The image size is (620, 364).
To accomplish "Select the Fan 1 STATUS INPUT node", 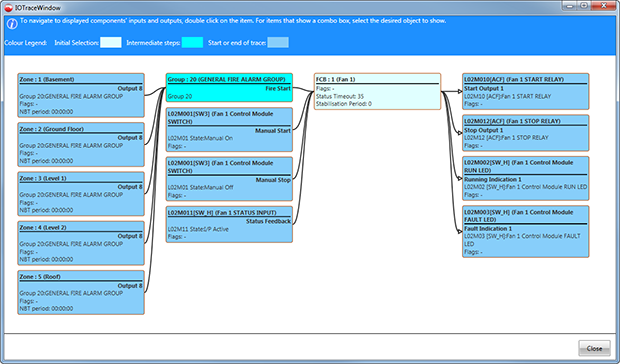I will 229,224.
